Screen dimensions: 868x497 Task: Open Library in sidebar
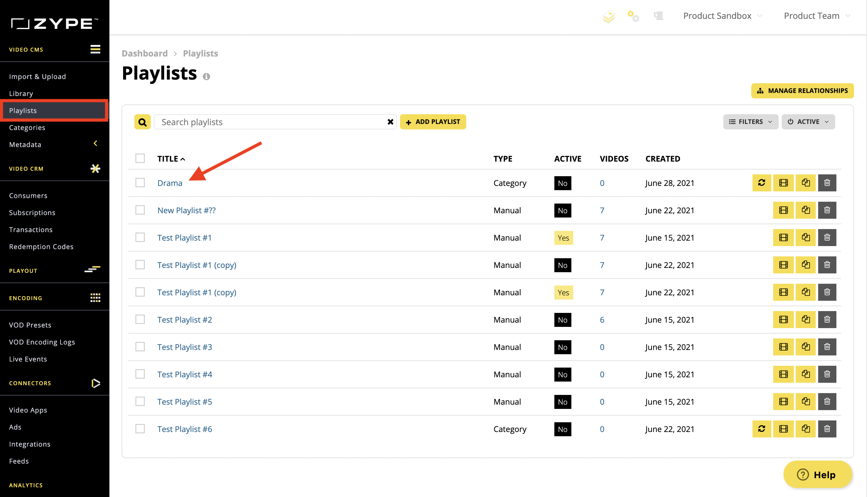click(x=21, y=94)
